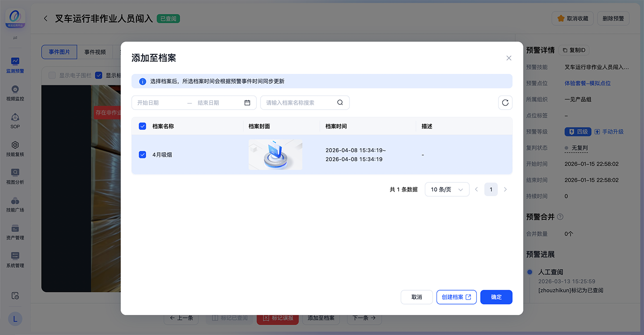Switch to the 事件视频 tab
Screen dimensions: 644x335
coord(95,52)
